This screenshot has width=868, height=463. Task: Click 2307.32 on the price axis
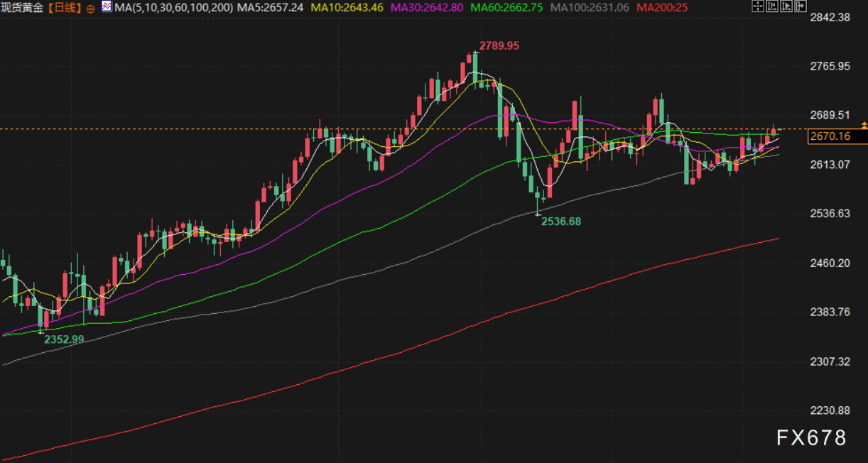[830, 362]
